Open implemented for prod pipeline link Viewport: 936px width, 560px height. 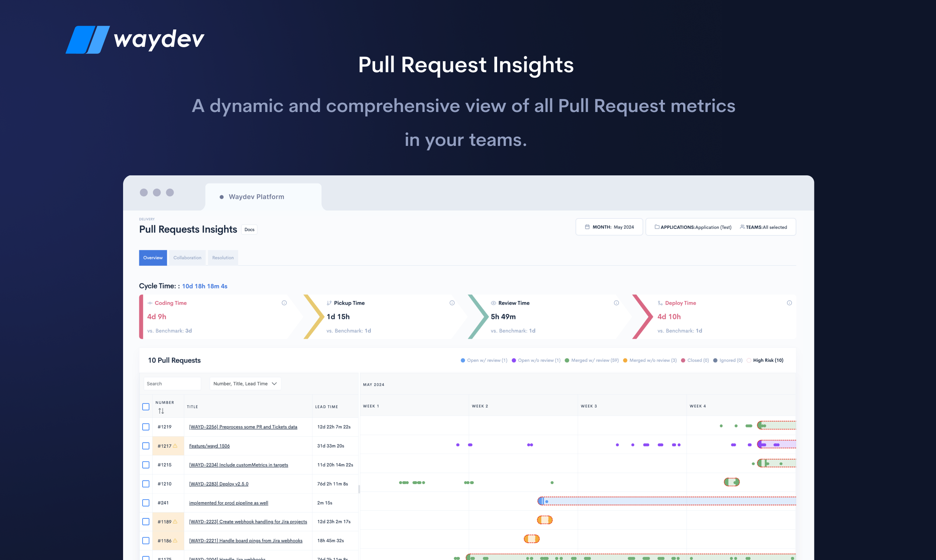point(228,503)
